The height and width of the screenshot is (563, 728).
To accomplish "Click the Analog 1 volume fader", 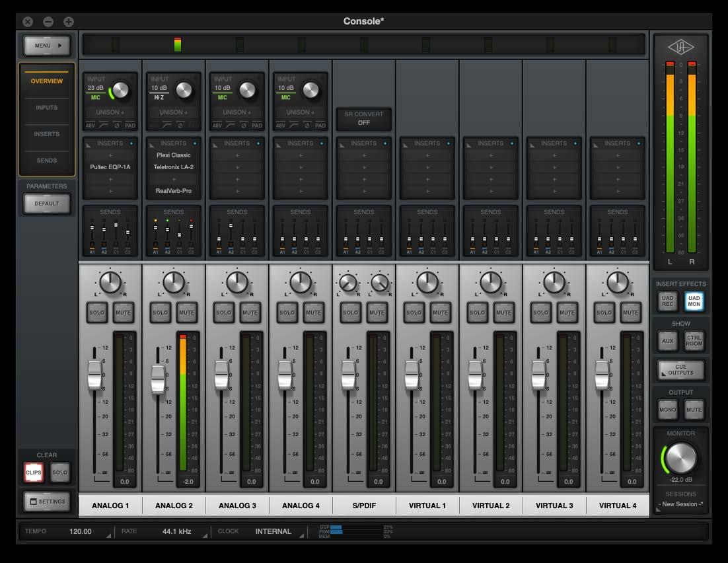I will point(94,375).
